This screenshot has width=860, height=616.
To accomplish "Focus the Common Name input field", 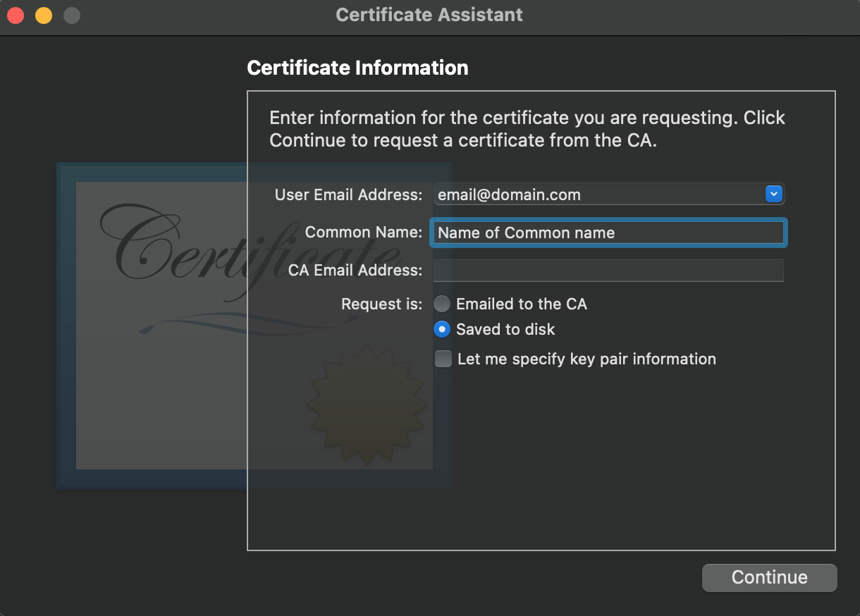I will [x=608, y=233].
